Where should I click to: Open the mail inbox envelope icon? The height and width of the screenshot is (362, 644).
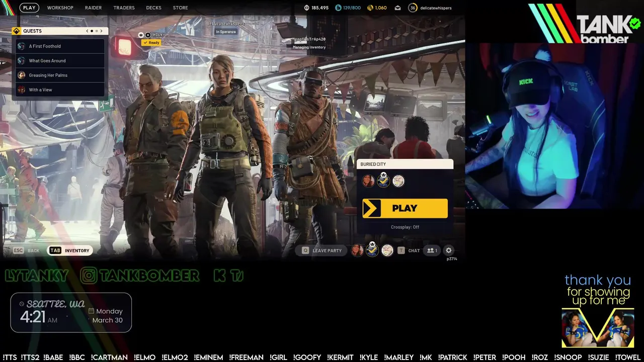(x=397, y=8)
